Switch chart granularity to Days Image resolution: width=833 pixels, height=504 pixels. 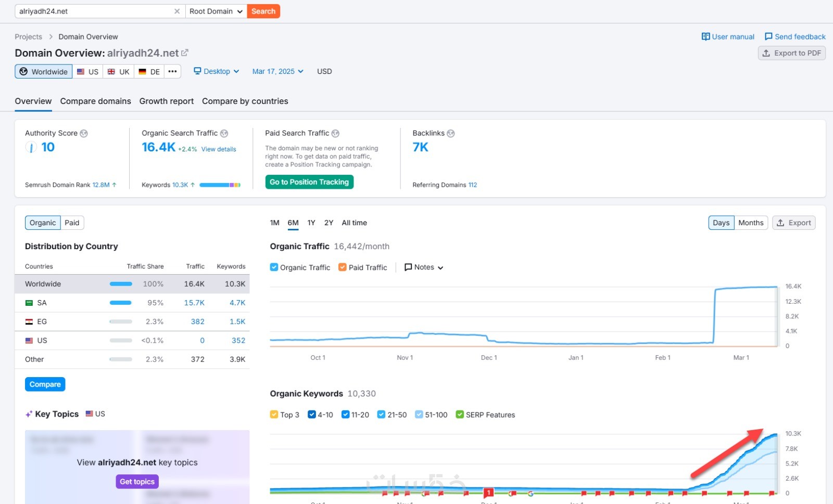[x=721, y=223]
